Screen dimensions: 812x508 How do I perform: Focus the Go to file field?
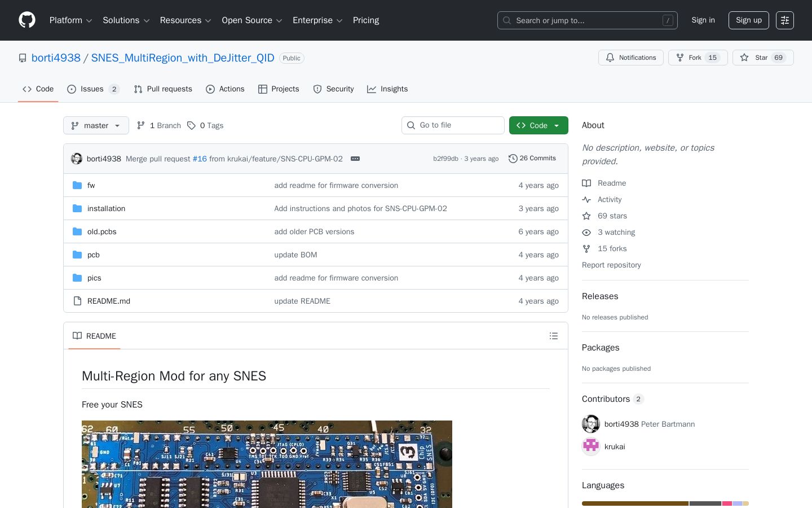coord(453,125)
